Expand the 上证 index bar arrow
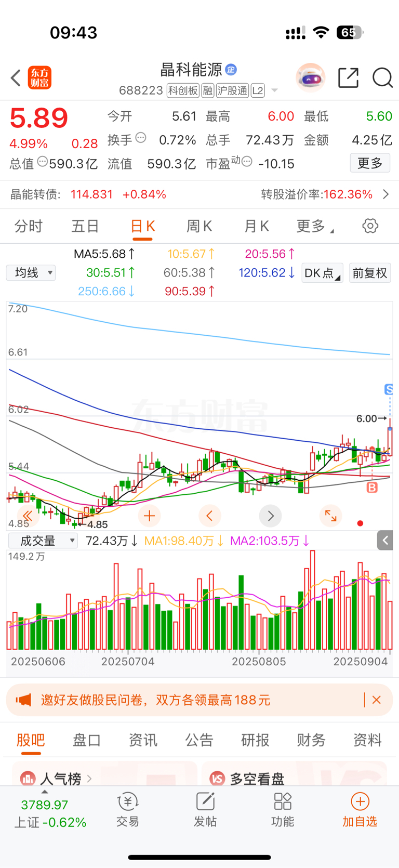 pos(45,792)
